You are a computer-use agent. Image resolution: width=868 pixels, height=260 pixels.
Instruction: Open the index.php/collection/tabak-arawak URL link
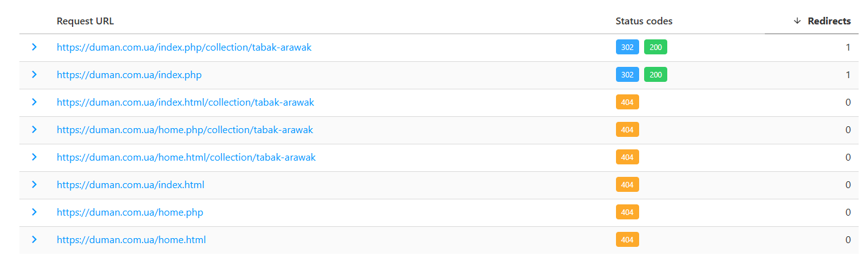coord(184,47)
